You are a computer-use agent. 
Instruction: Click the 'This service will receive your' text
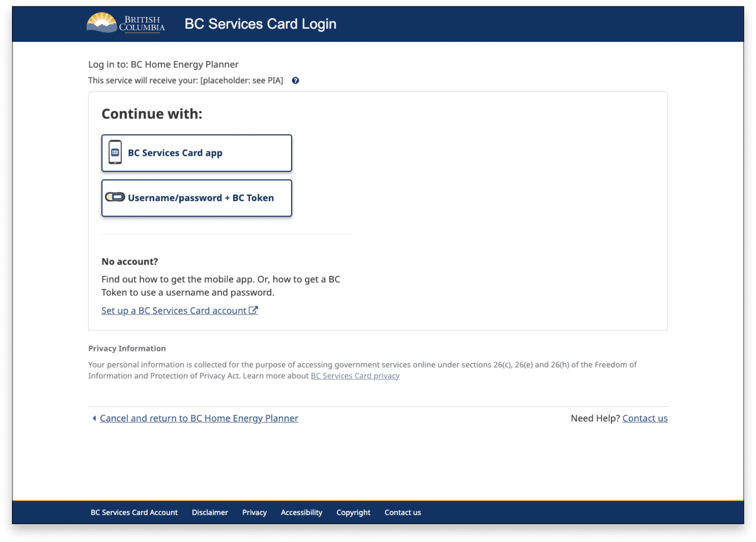(x=186, y=80)
